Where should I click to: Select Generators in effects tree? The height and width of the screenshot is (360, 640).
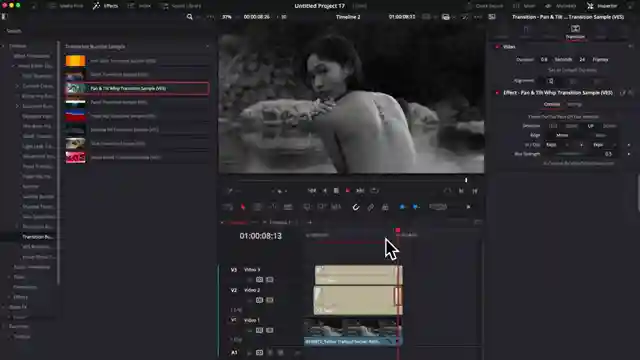(x=25, y=287)
